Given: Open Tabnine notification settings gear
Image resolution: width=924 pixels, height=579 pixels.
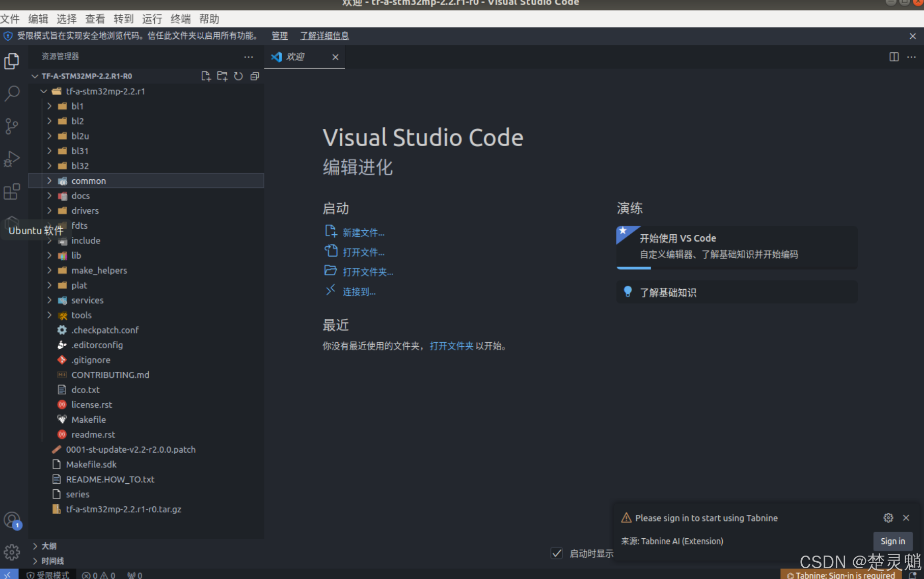Looking at the screenshot, I should click(888, 518).
